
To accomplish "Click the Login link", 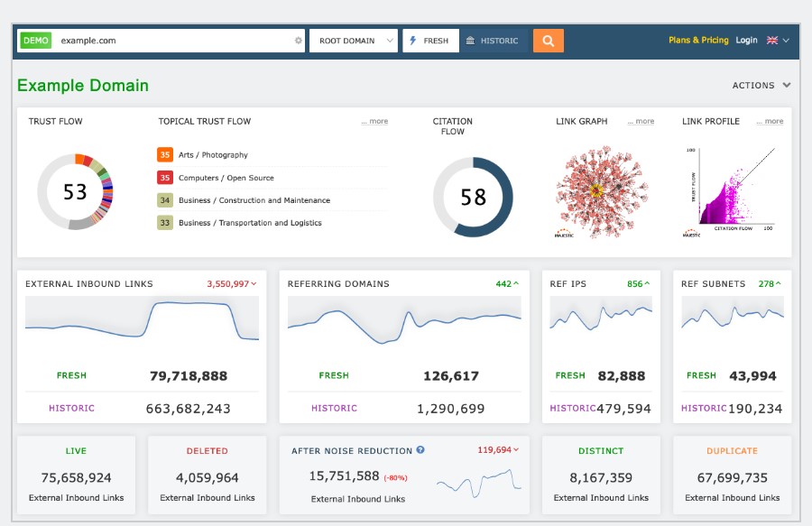I will point(746,41).
